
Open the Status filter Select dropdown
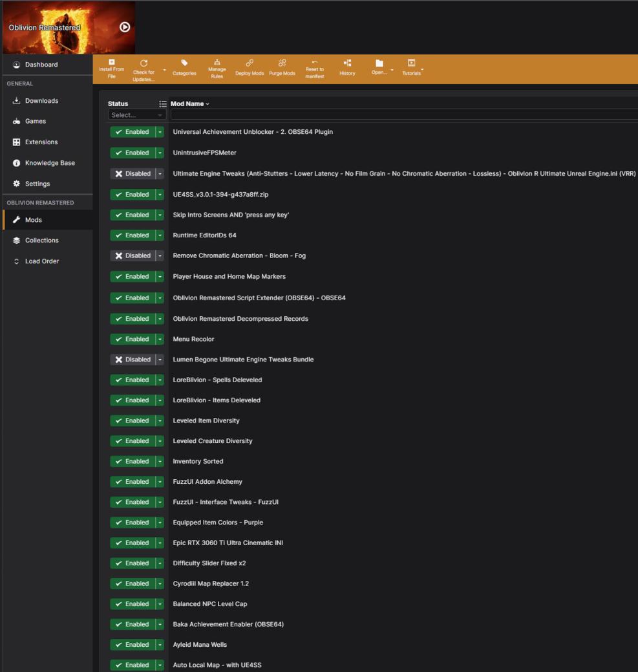[136, 114]
